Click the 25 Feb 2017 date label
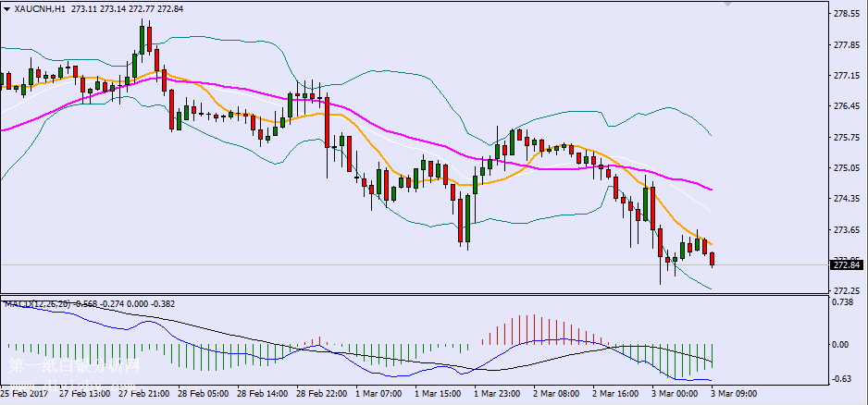868x405 pixels. [24, 394]
